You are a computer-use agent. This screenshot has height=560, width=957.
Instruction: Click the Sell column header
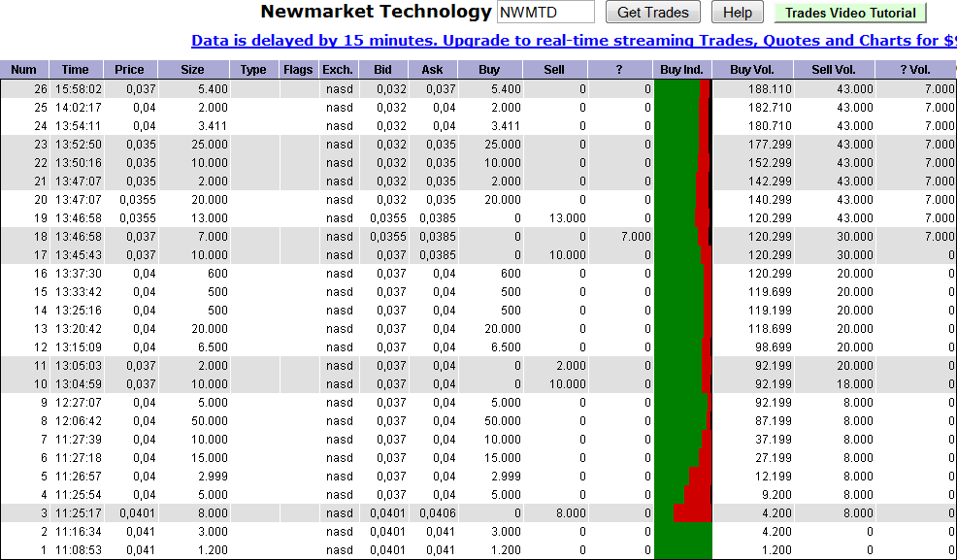pyautogui.click(x=554, y=70)
